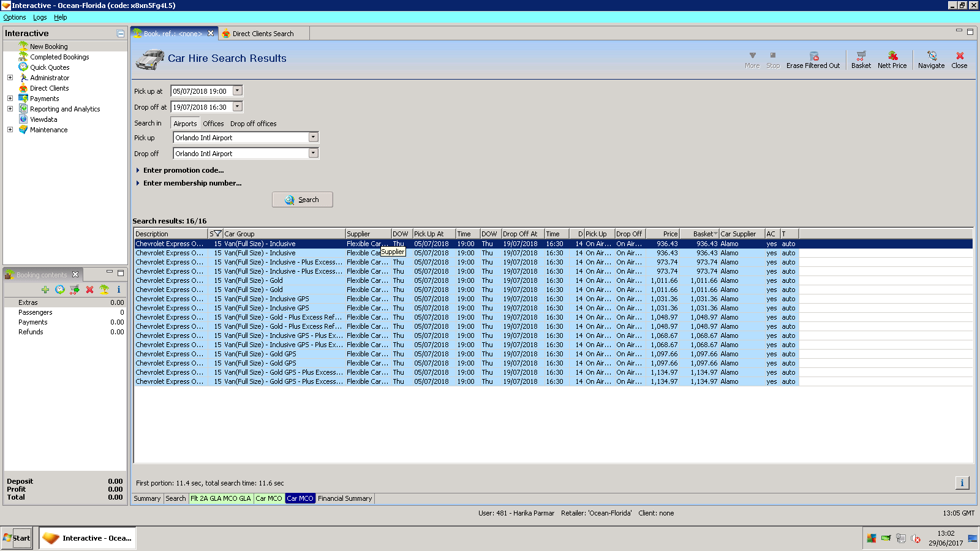Click the red X delete icon in Booking contents
The image size is (980, 551).
(x=89, y=290)
